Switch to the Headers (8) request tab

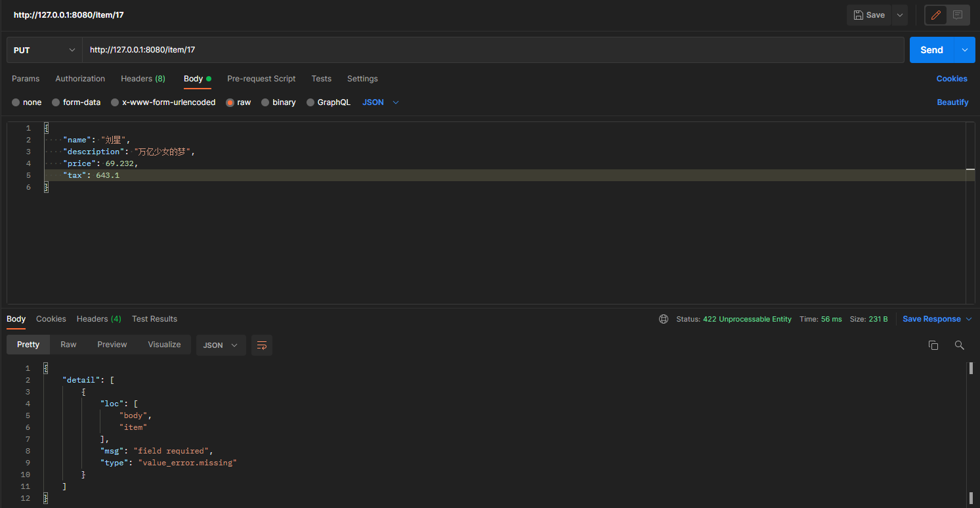(x=142, y=79)
